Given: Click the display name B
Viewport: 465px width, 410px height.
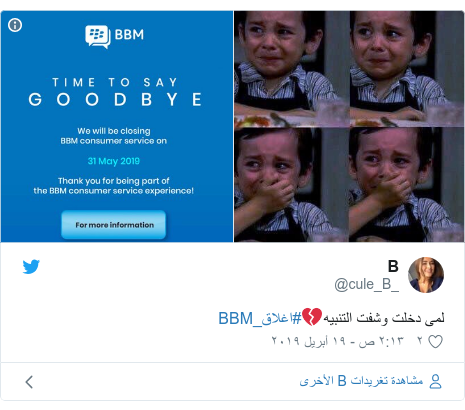Looking at the screenshot, I should coord(393,266).
